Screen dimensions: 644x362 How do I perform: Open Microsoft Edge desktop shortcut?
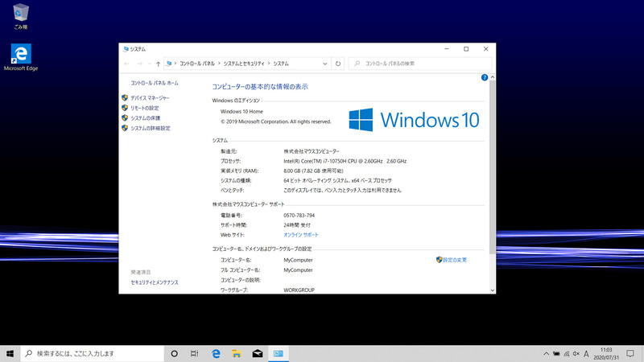coord(21,57)
